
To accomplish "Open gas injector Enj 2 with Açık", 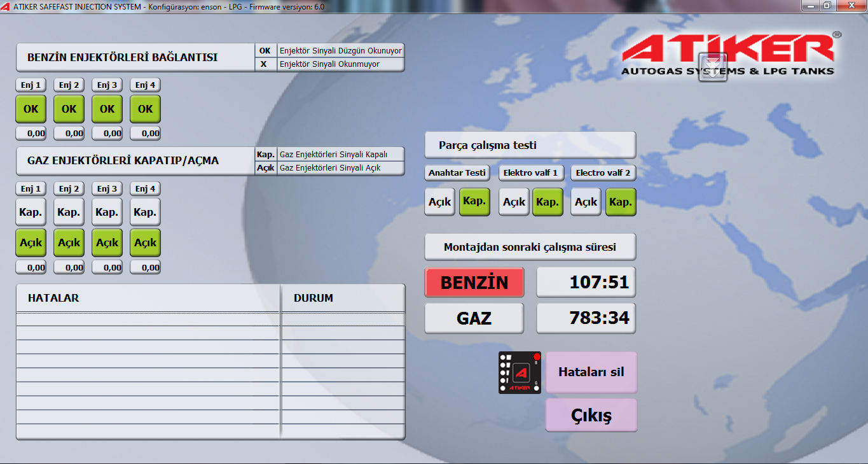I will point(69,243).
